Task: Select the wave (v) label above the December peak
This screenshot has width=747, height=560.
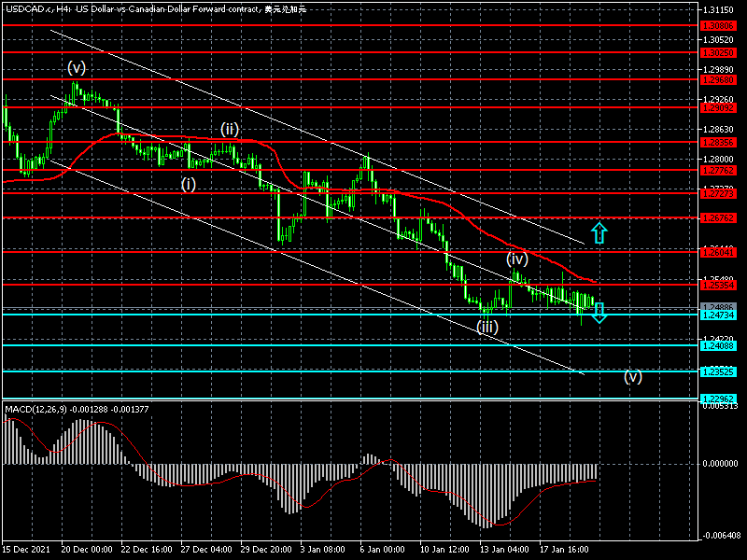Action: point(77,67)
